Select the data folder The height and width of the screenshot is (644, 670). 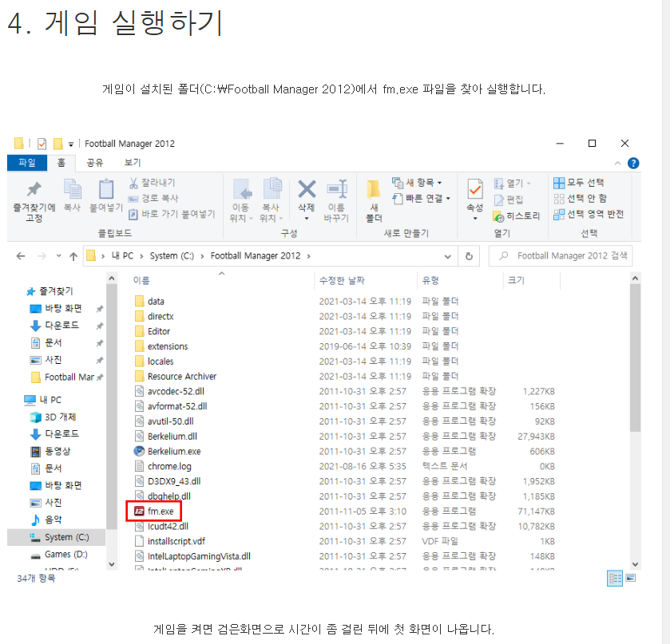click(x=156, y=302)
